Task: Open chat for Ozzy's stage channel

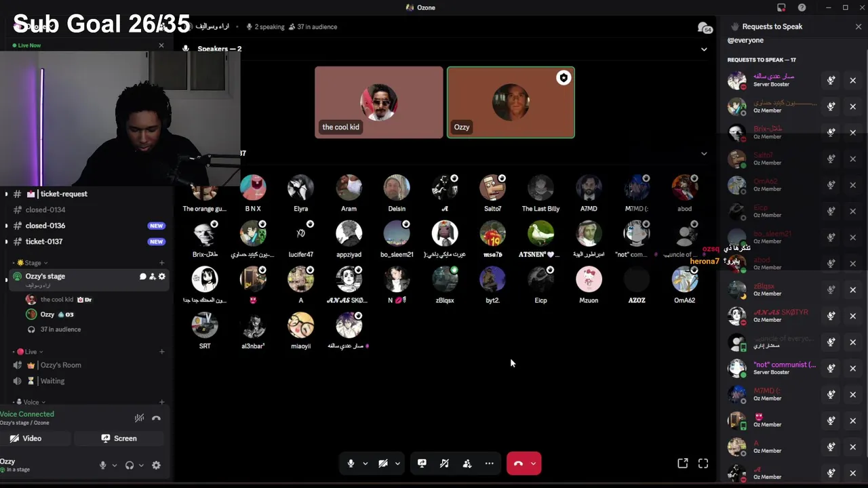Action: pos(143,277)
